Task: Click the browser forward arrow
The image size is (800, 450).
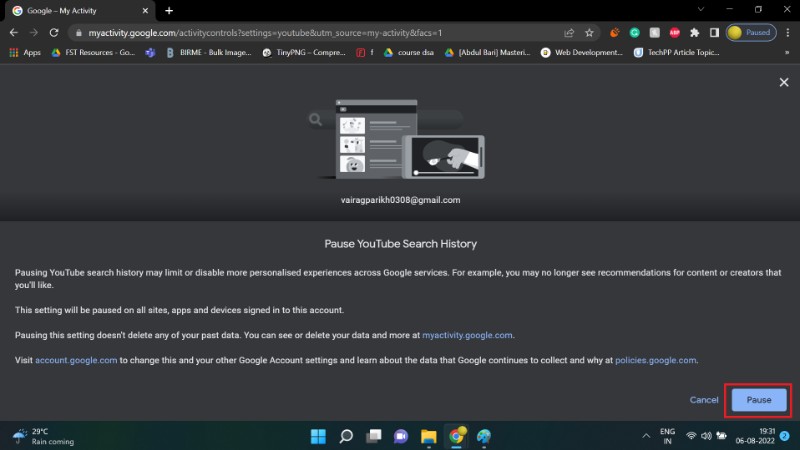Action: tap(34, 33)
